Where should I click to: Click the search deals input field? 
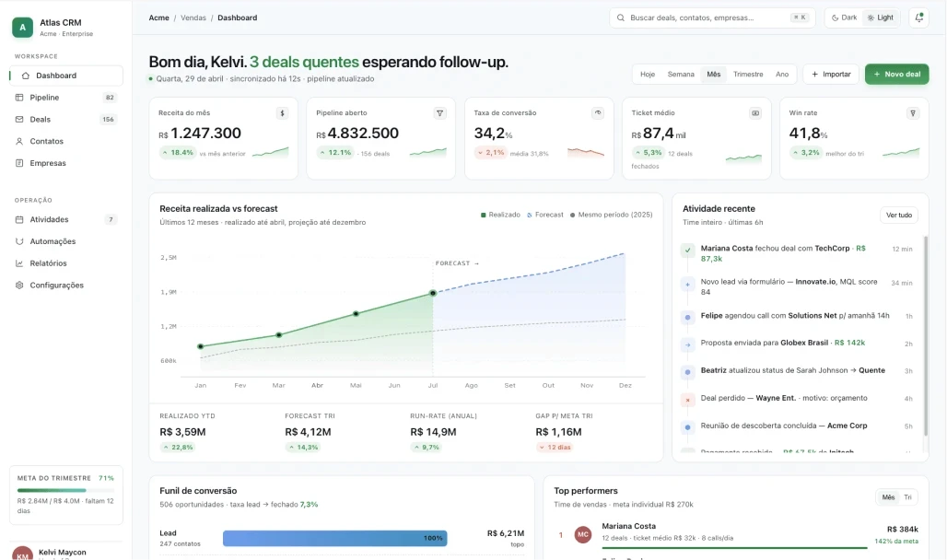coord(712,17)
